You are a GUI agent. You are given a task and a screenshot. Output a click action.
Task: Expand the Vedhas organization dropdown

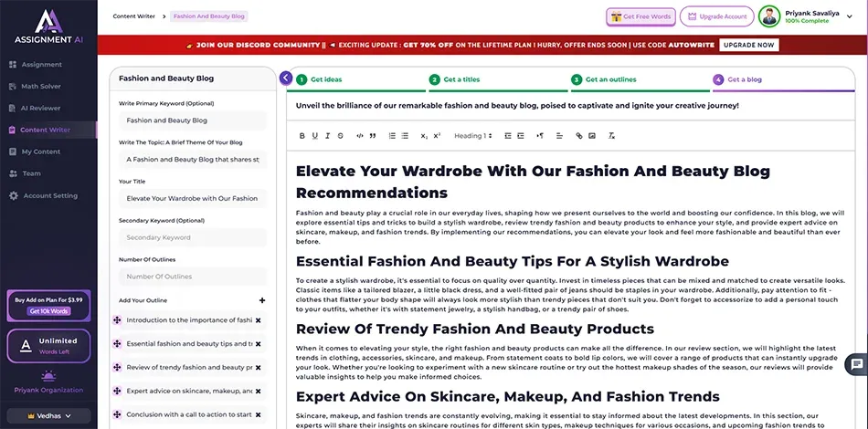click(48, 416)
